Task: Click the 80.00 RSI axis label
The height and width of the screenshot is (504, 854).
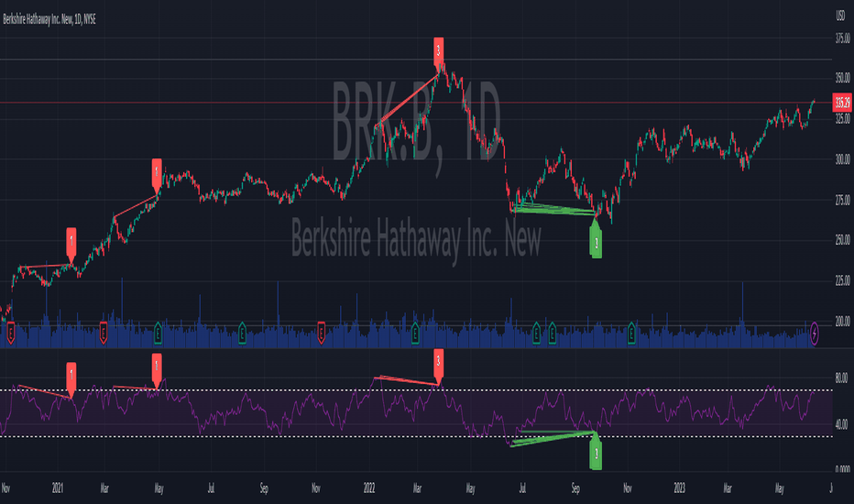Action: click(841, 378)
